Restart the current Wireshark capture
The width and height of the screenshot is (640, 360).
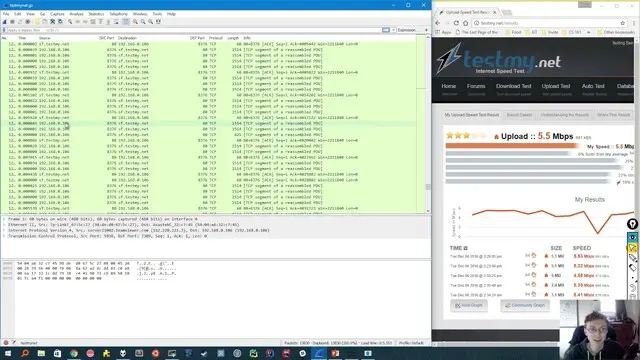(20, 22)
